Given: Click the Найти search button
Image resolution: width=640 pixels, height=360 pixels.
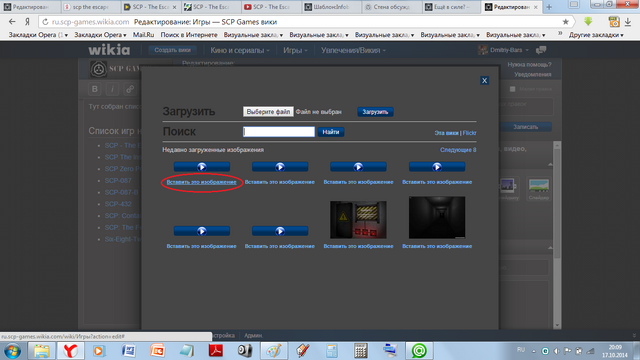Looking at the screenshot, I should coord(331,132).
